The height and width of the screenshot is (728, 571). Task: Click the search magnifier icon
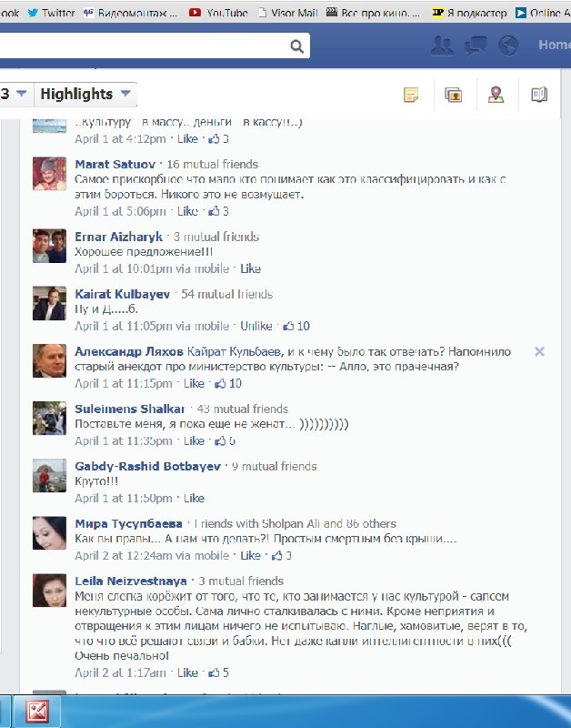pyautogui.click(x=296, y=46)
